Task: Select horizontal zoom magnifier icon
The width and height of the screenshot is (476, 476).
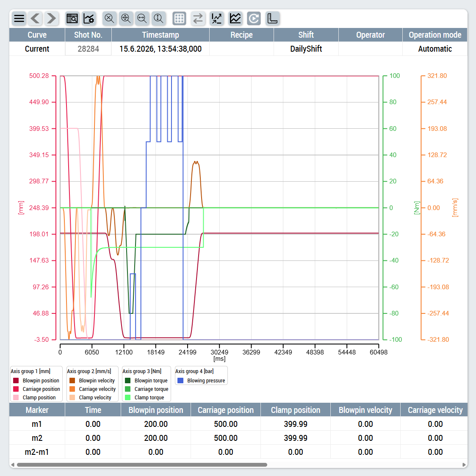Action: click(x=142, y=19)
